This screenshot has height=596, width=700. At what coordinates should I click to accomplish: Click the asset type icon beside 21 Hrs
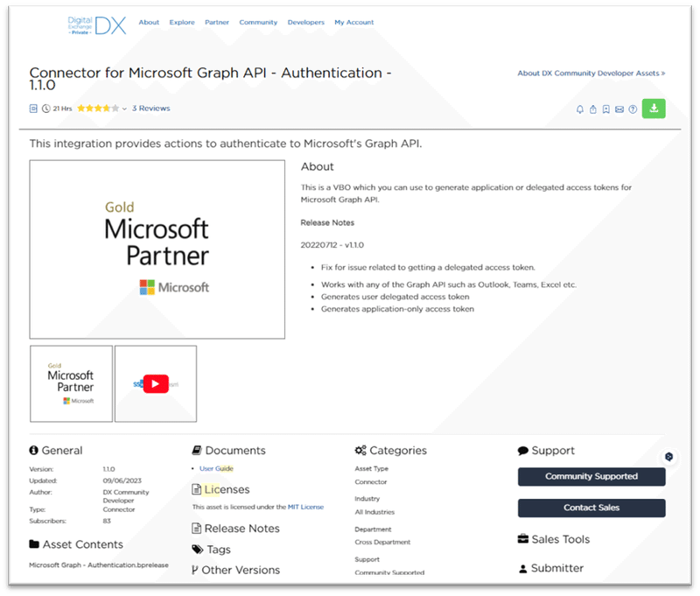point(33,109)
